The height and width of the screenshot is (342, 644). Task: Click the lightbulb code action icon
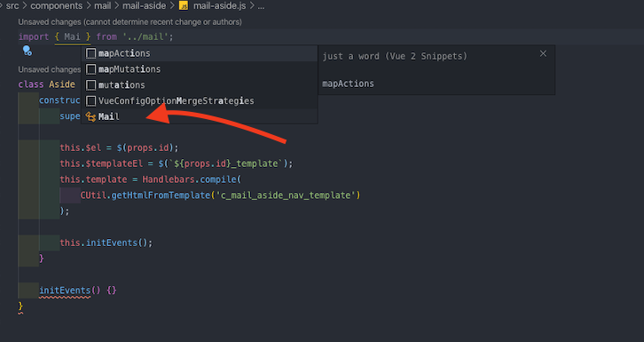pos(27,51)
